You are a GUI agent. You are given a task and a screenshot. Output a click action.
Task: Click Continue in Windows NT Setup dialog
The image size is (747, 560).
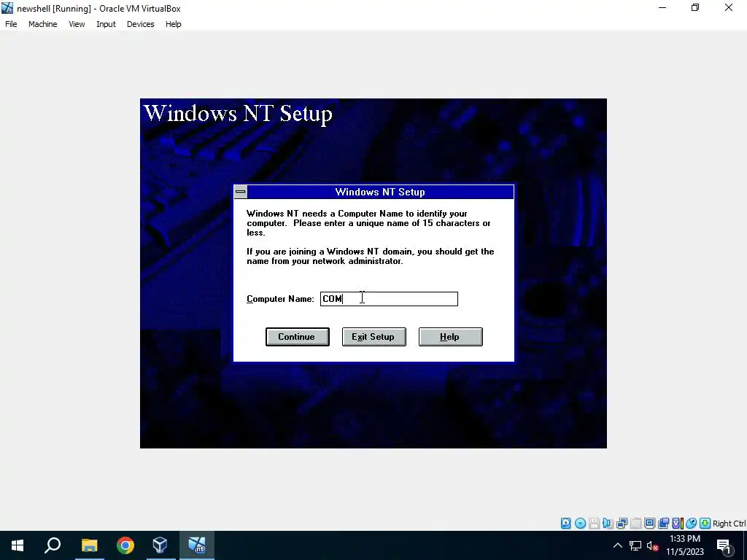pyautogui.click(x=298, y=337)
